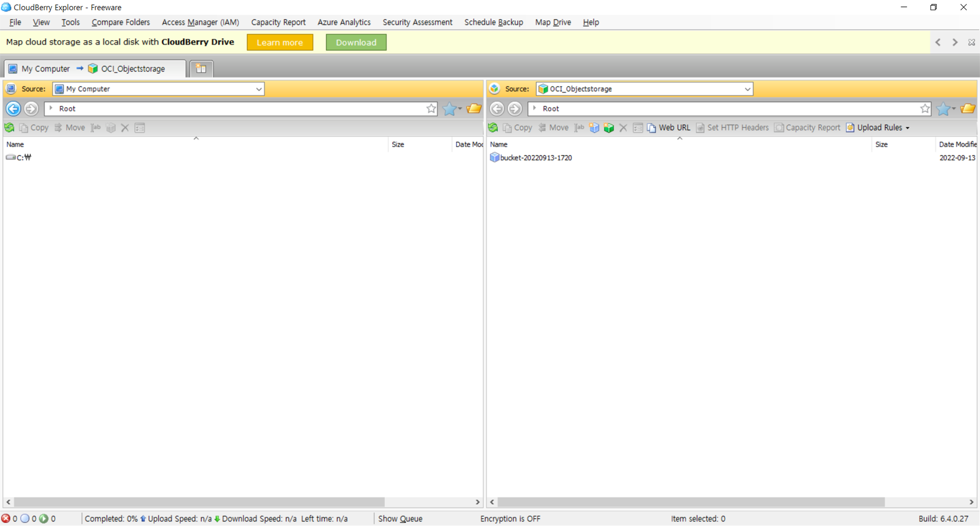This screenshot has height=526, width=980.
Task: Open the My Computer source dropdown
Action: coord(259,89)
